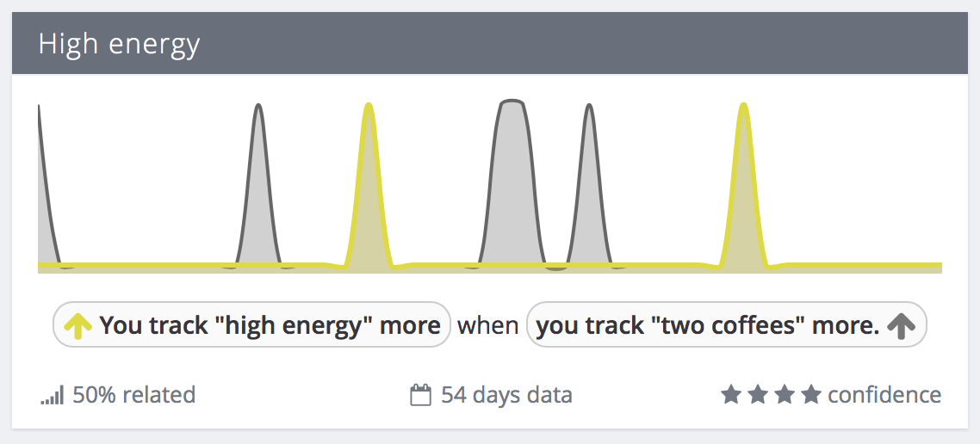Click the yellow up arrow icon

[78, 325]
